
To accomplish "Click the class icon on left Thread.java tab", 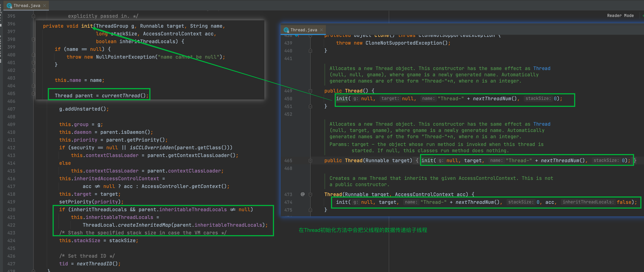I will point(9,6).
